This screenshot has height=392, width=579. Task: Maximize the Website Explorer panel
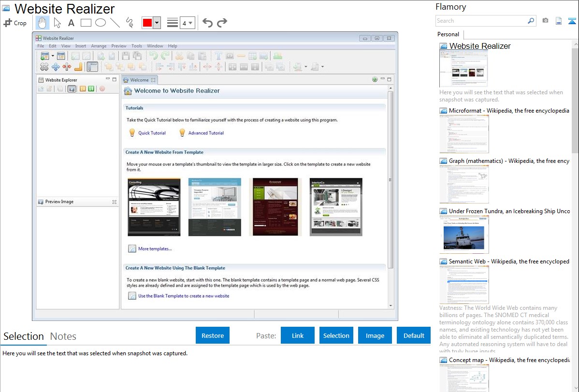115,79
